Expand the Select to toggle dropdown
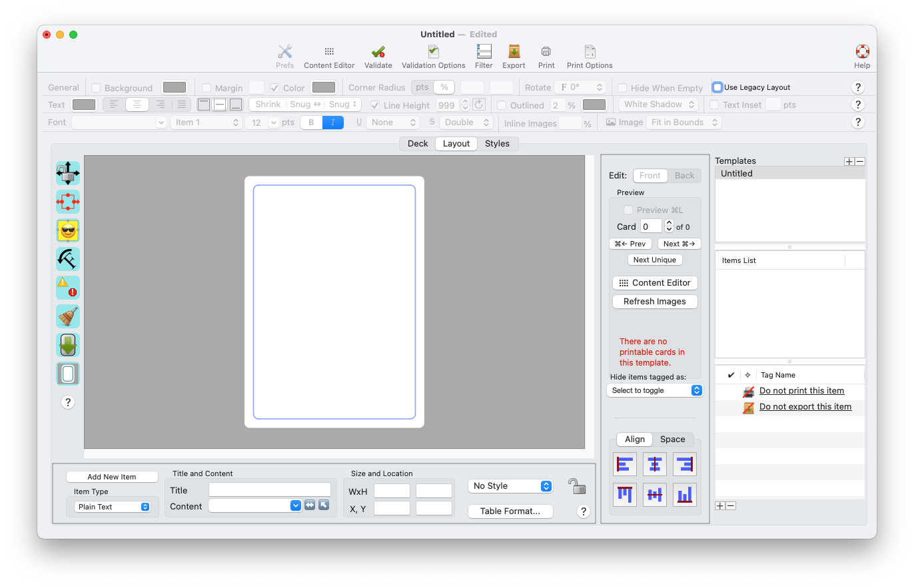The image size is (914, 588). (655, 390)
